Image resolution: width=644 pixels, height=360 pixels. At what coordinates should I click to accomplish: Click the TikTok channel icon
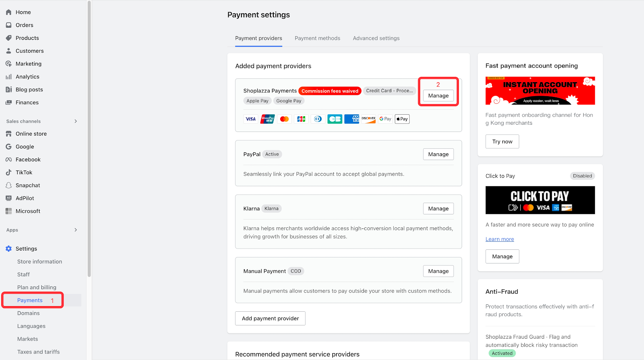pos(8,173)
